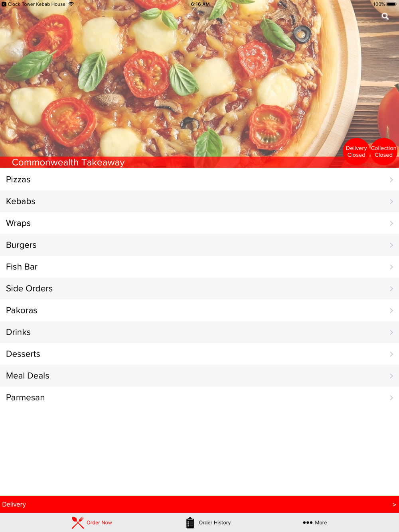Open the Kebabs menu category
The height and width of the screenshot is (532, 399).
[199, 201]
